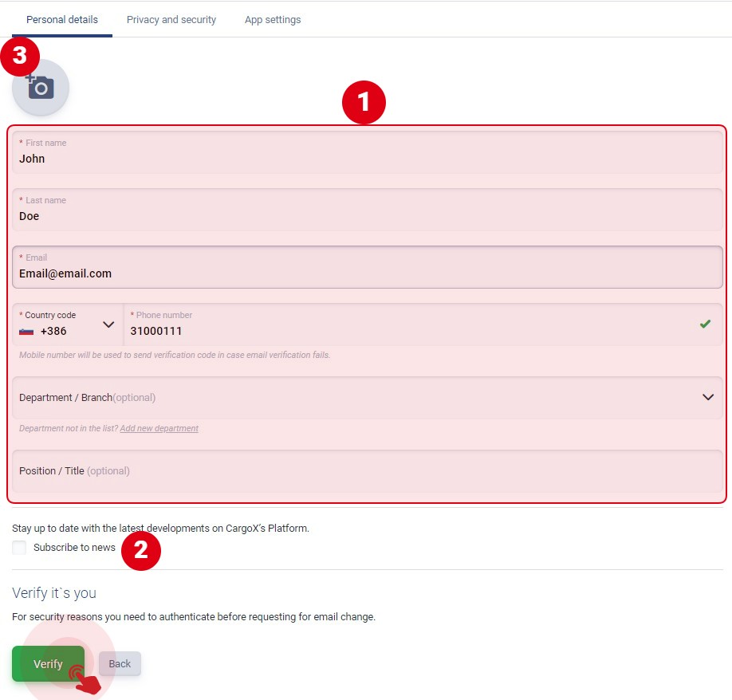Open the Privacy and security tab
The width and height of the screenshot is (732, 700).
(171, 20)
